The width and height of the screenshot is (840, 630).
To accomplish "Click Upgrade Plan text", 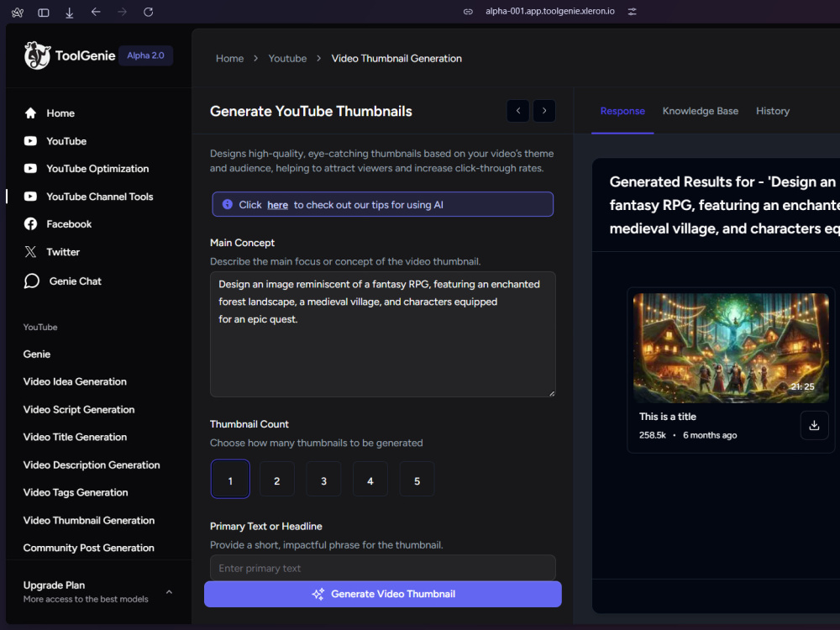I will coord(54,585).
